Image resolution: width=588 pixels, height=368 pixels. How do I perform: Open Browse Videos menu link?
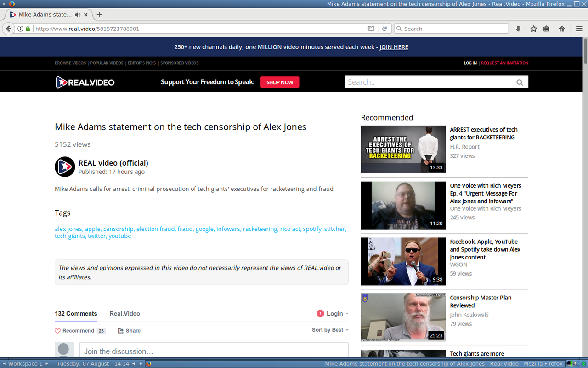click(70, 63)
